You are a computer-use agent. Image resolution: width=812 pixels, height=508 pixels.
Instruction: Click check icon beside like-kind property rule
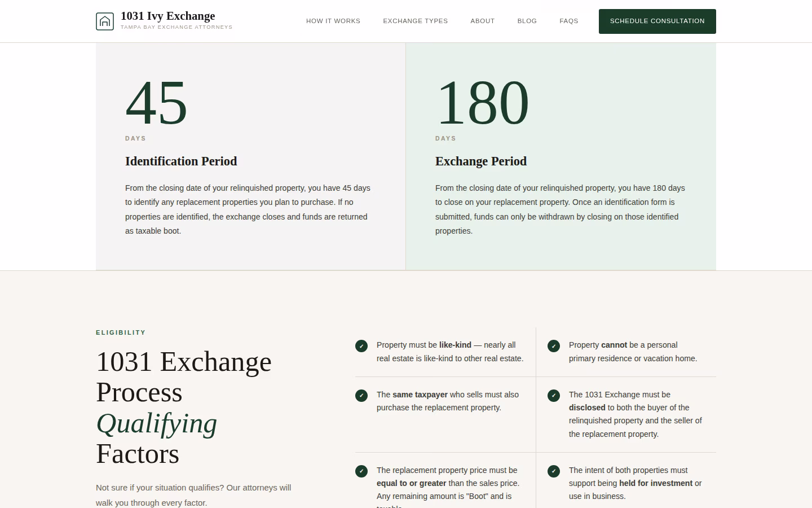[361, 346]
